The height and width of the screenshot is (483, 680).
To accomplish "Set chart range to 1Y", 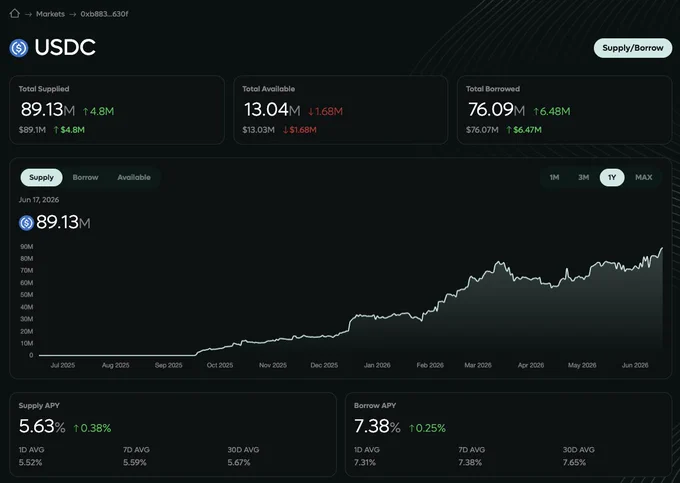I will point(612,177).
